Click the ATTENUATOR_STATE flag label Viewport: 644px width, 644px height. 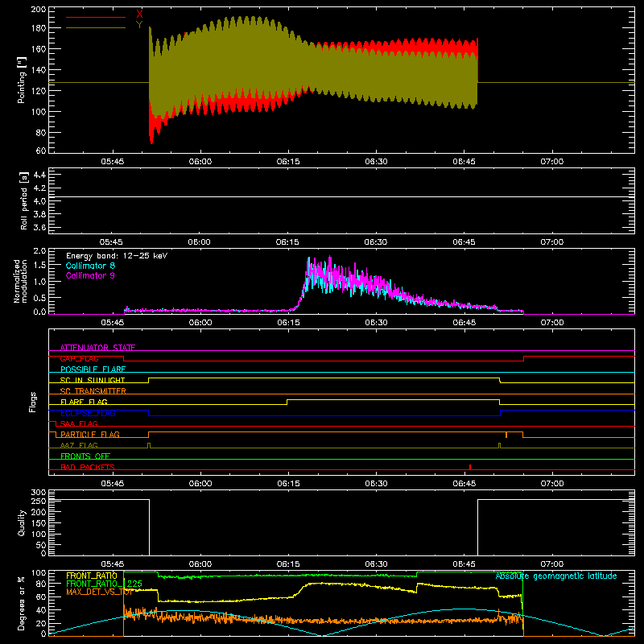click(97, 348)
